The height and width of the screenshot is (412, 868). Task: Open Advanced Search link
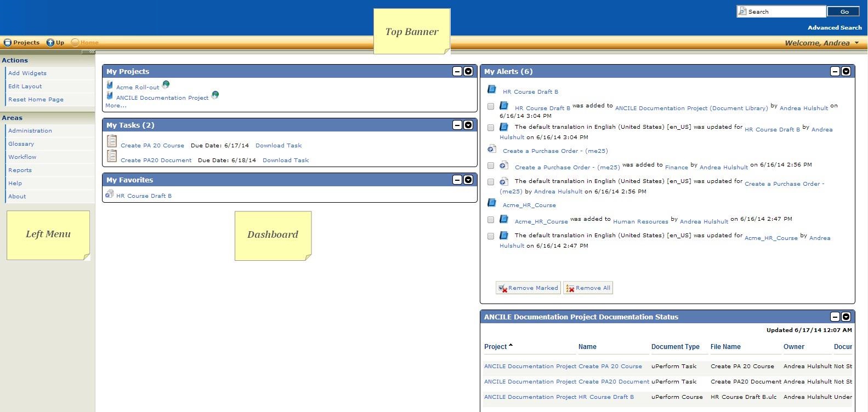point(835,27)
